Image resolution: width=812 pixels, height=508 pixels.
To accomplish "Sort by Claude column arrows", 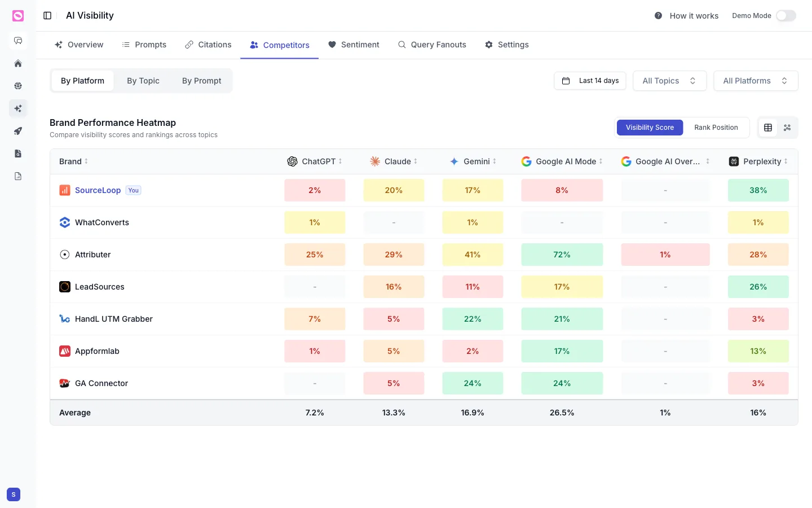I will (x=416, y=161).
